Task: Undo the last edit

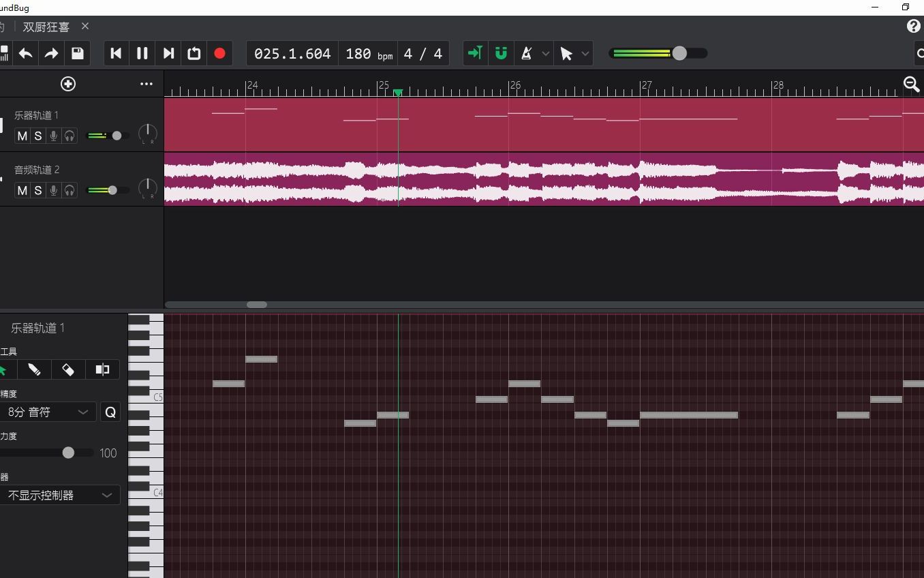Action: click(x=26, y=53)
